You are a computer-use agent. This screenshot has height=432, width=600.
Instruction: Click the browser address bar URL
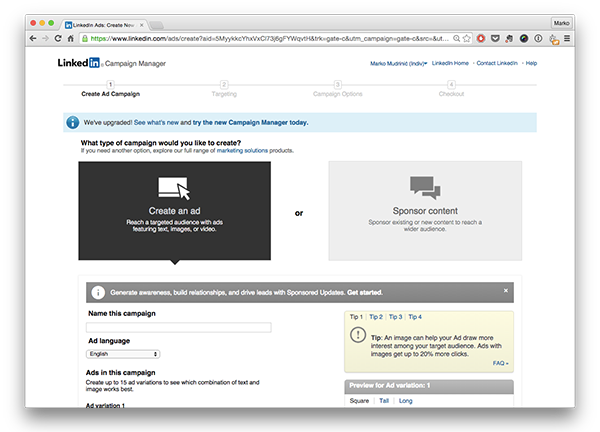click(x=269, y=38)
